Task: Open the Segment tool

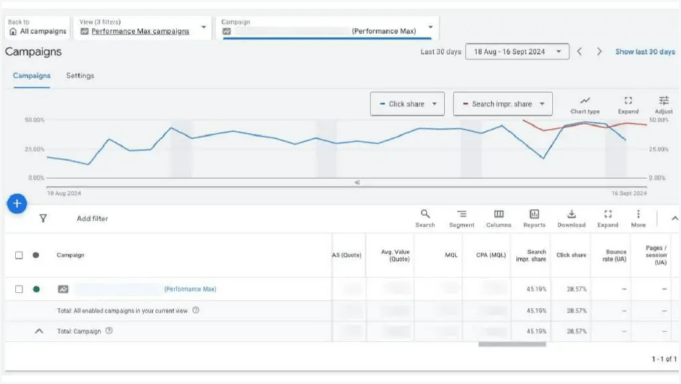Action: [461, 218]
